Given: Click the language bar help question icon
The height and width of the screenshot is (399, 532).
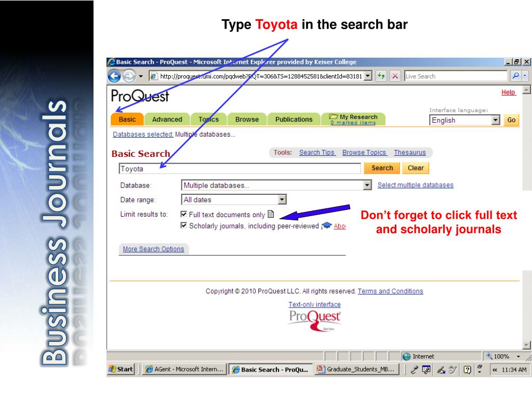Looking at the screenshot, I should pos(467,370).
